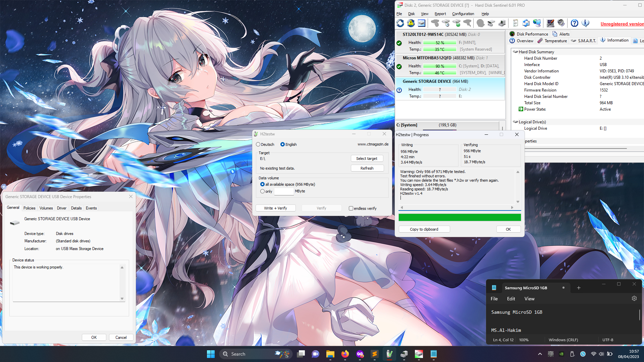644x362 pixels.
Task: Click the disk test with clock toolbar icon
Action: [x=446, y=23]
